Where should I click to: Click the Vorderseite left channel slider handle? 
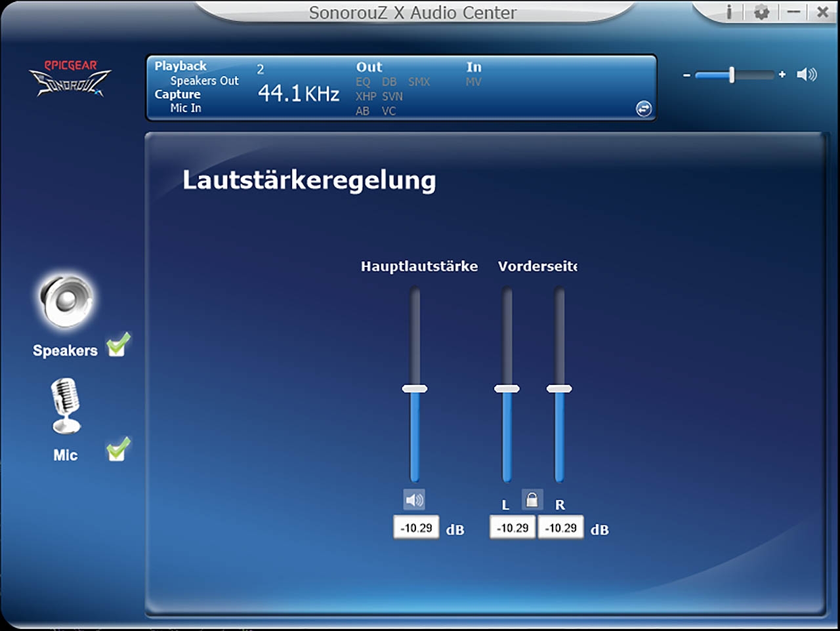507,389
